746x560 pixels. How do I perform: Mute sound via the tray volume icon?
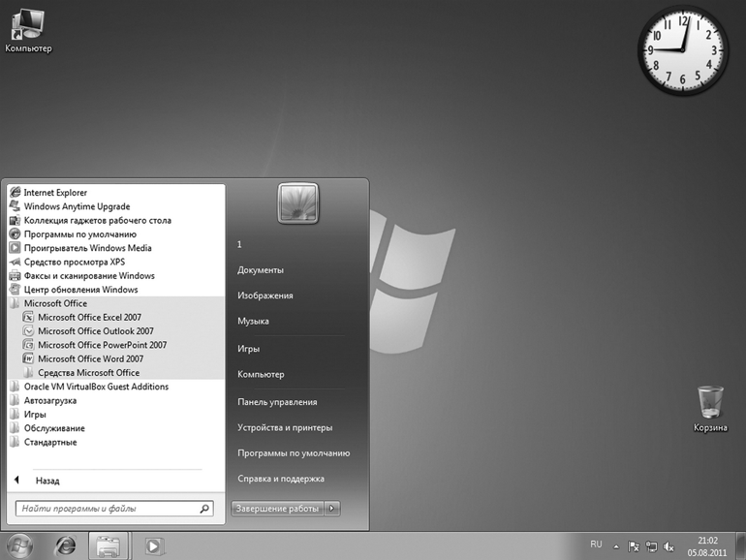click(x=668, y=546)
